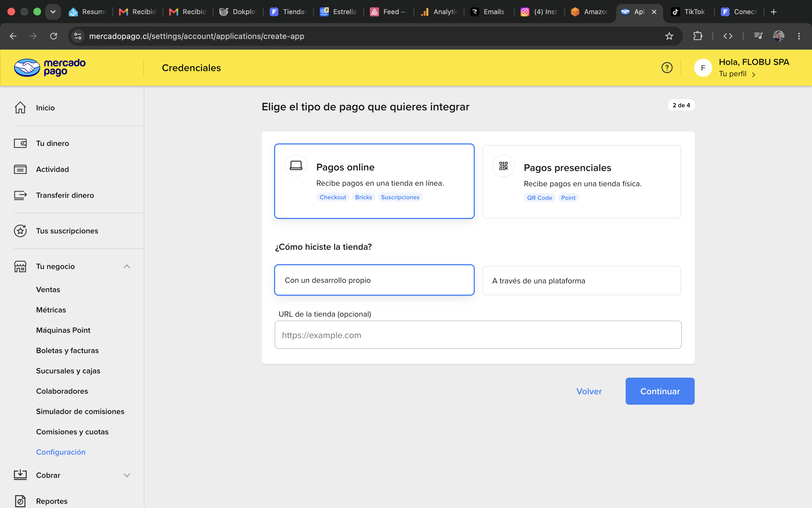
Task: Click the Volver link
Action: point(589,391)
